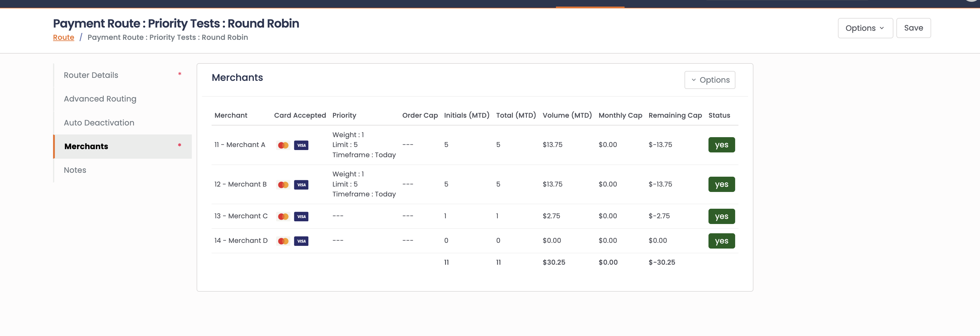The image size is (980, 336).
Task: Click the total volume $30.25
Action: (554, 262)
